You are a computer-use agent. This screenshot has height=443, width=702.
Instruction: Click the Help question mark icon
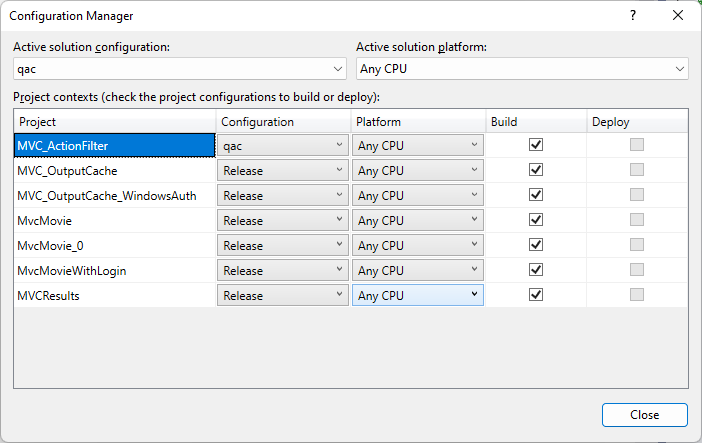pos(633,16)
